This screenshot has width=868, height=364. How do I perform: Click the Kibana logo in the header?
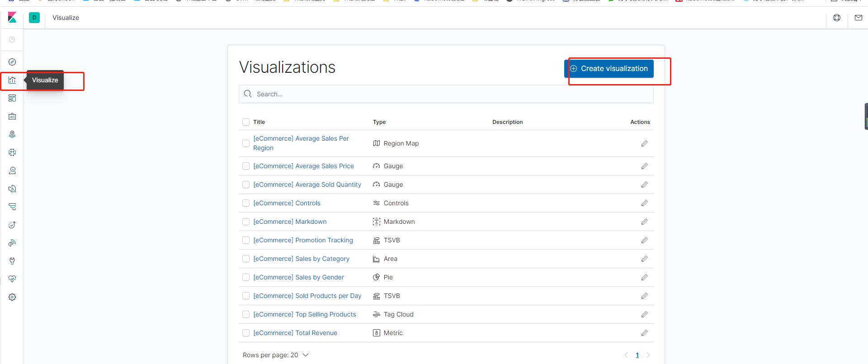click(x=12, y=18)
